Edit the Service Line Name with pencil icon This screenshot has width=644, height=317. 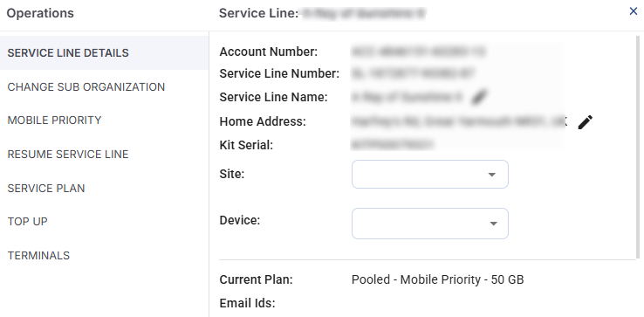coord(478,98)
